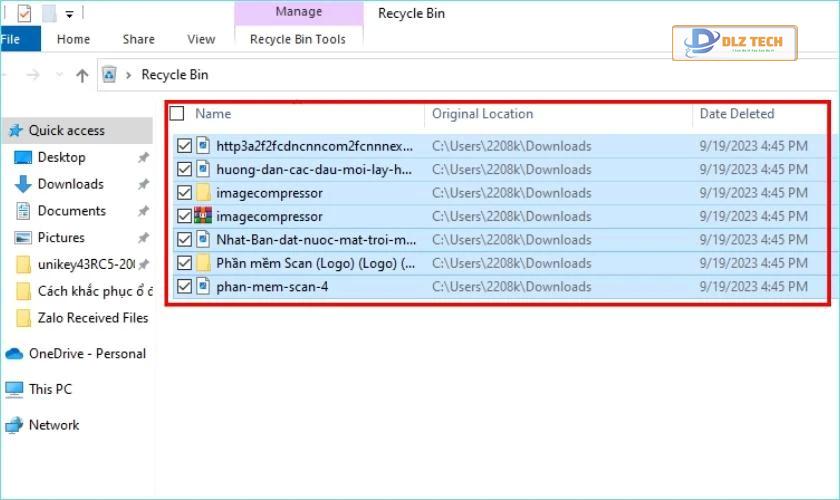This screenshot has width=840, height=500.
Task: Click the Nhat-Ban-dat-nuoc-mat-troi-m document icon
Action: [x=203, y=239]
